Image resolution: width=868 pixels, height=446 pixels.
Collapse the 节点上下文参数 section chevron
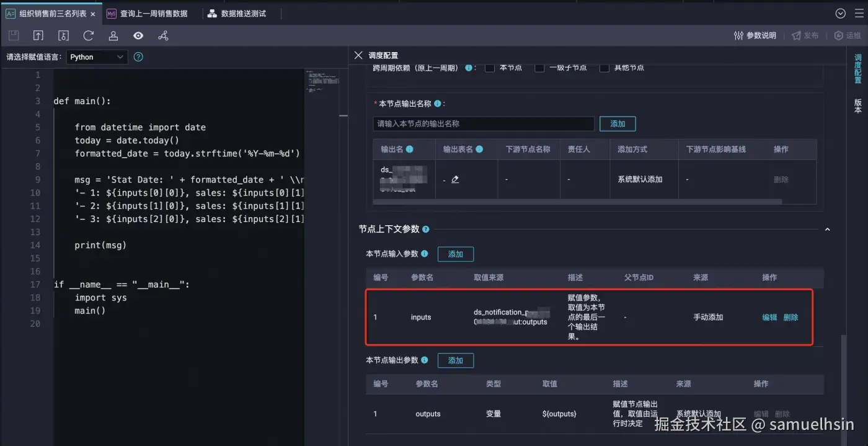pyautogui.click(x=827, y=230)
